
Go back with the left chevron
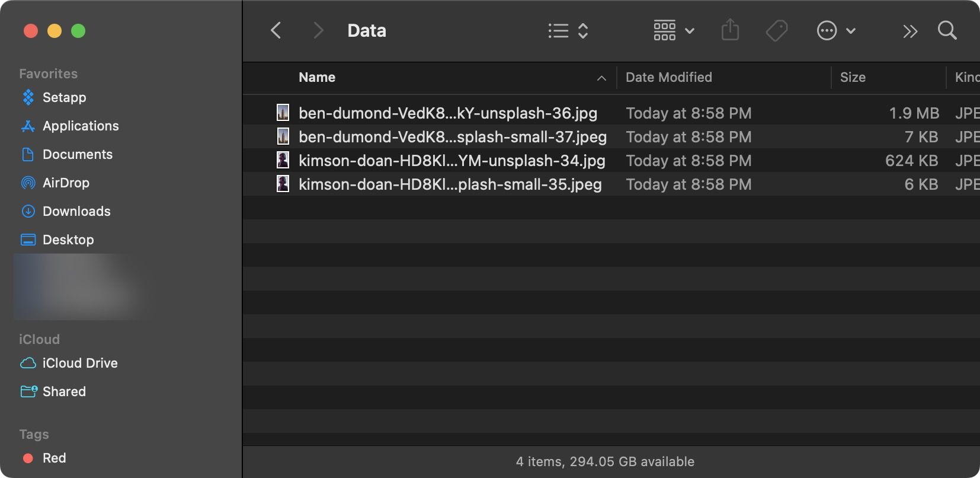coord(276,30)
